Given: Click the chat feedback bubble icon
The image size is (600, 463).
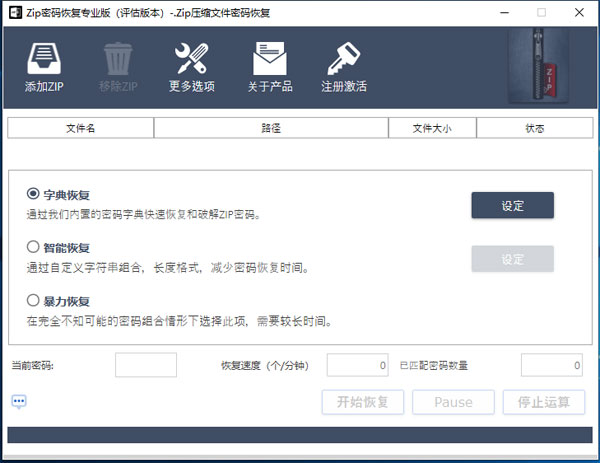Looking at the screenshot, I should coord(19,402).
